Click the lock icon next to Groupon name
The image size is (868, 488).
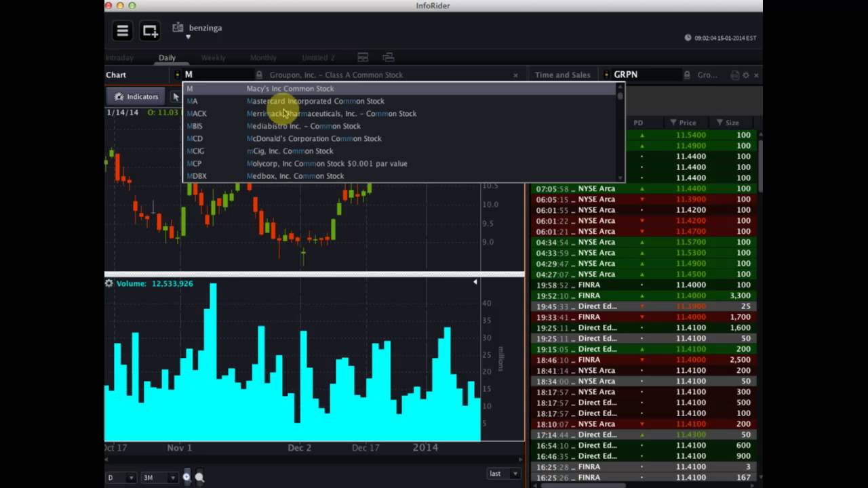pos(259,75)
